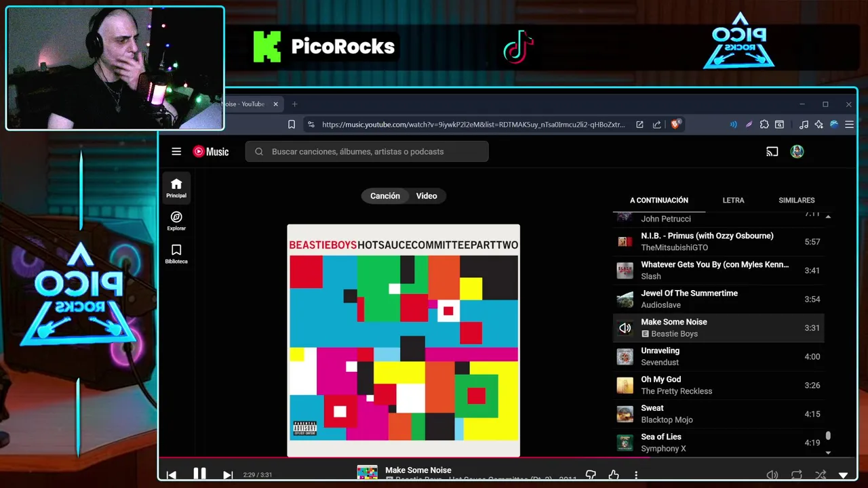Select the A CONTINUACIÓN tab
Viewport: 868px width, 488px height.
coord(659,200)
